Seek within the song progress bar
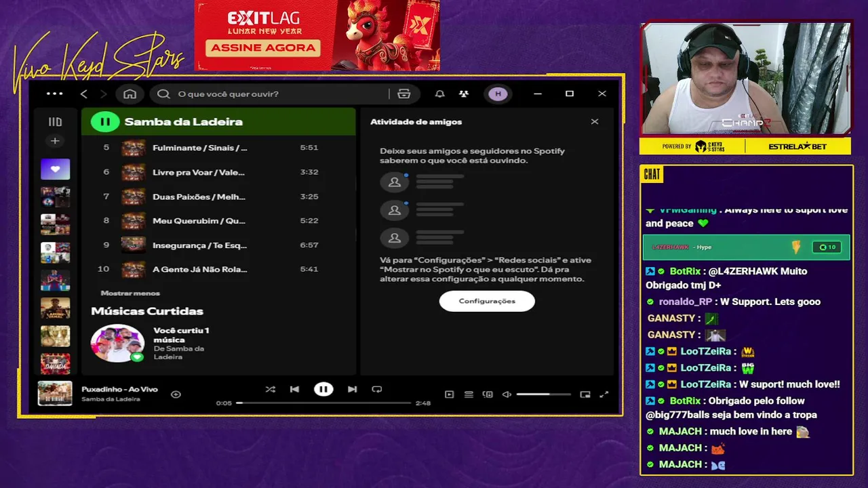868x488 pixels. (x=323, y=403)
